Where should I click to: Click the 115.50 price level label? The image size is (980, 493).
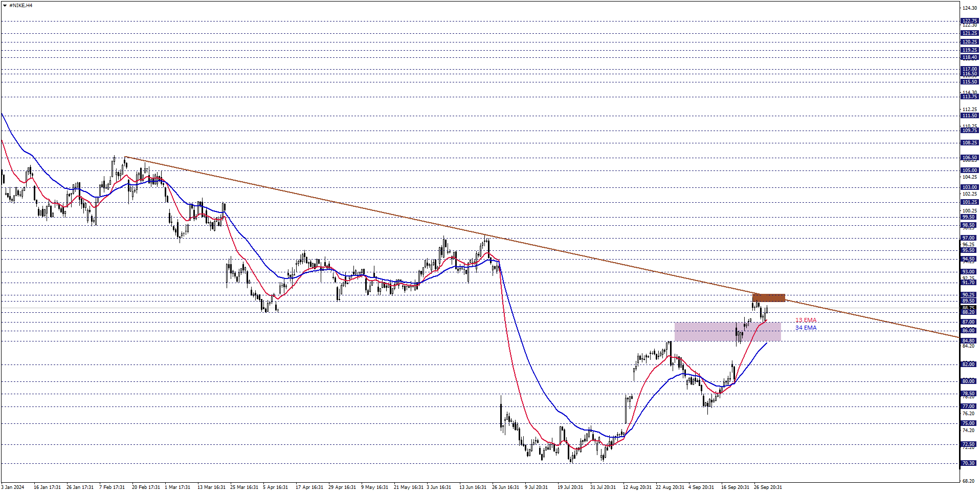pyautogui.click(x=969, y=82)
